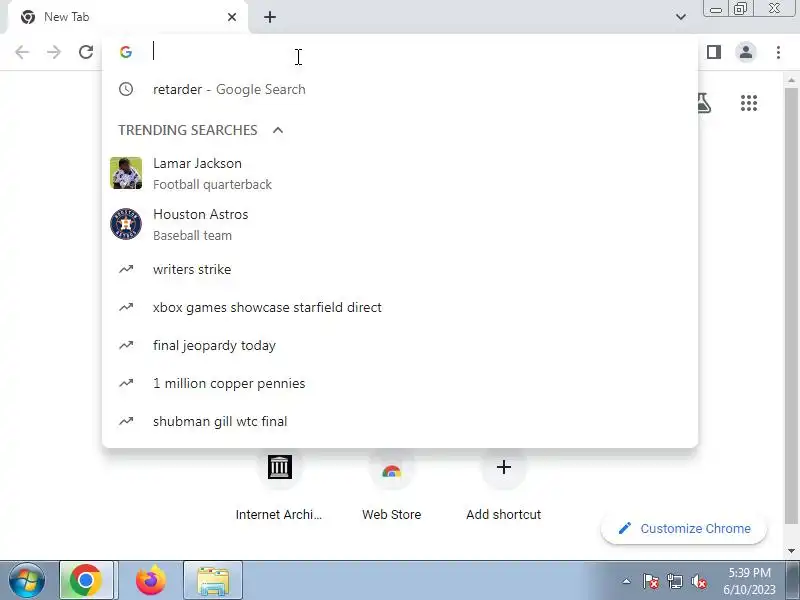The height and width of the screenshot is (600, 800).
Task: Open the Windows Start menu orb
Action: coord(27,580)
